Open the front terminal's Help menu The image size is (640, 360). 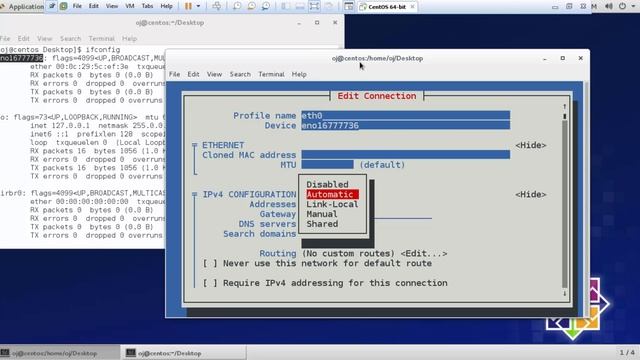click(x=299, y=74)
